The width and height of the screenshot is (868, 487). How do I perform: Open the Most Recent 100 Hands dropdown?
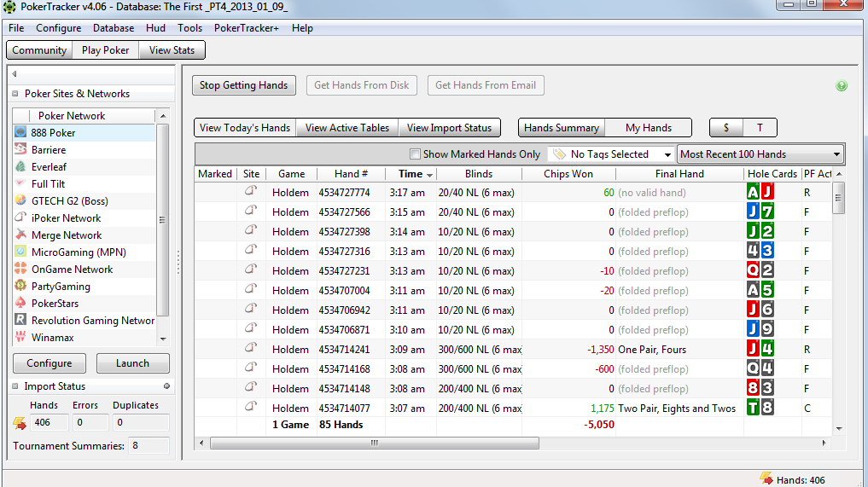coord(760,154)
